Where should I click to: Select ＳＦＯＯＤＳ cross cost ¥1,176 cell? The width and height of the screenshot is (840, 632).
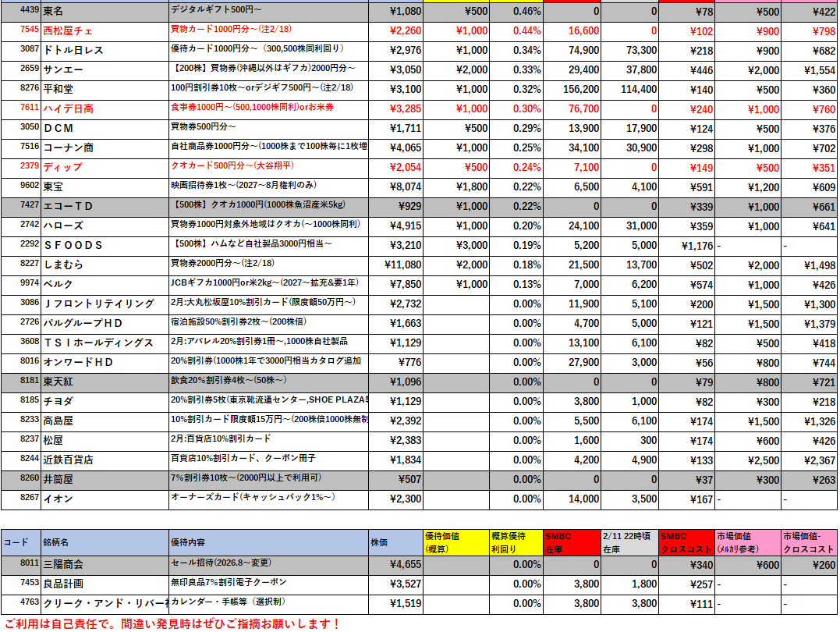687,246
